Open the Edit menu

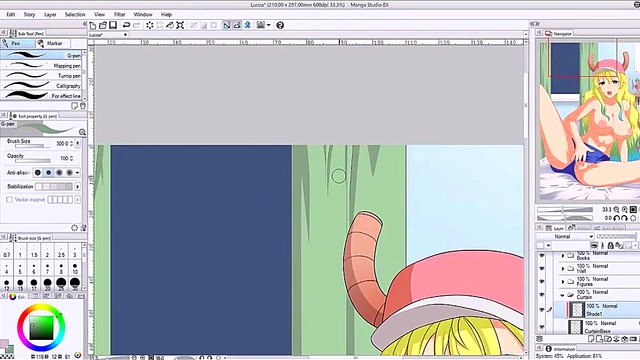[x=11, y=14]
